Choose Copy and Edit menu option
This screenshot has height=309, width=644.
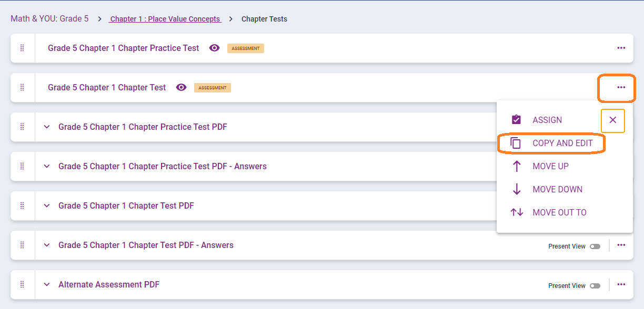pos(562,143)
